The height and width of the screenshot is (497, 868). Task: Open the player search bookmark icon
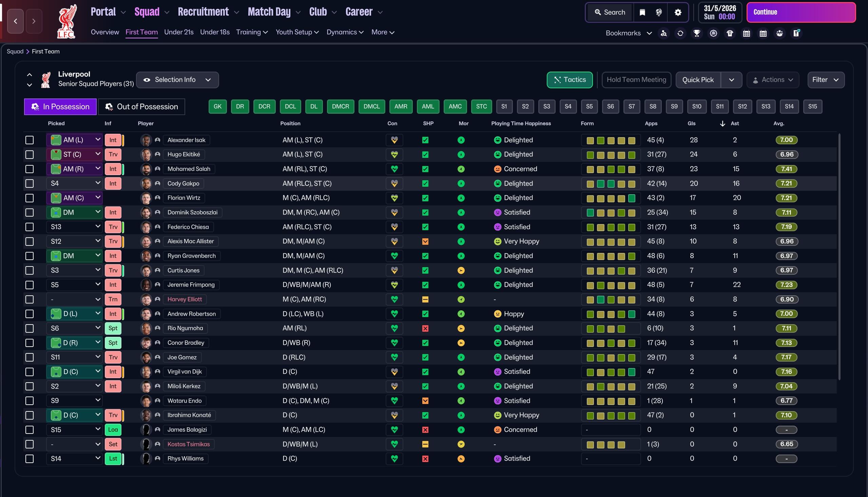click(664, 33)
